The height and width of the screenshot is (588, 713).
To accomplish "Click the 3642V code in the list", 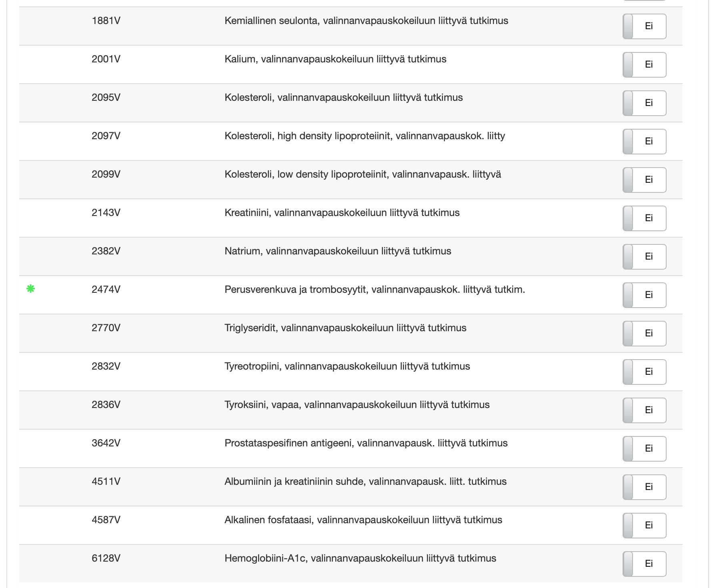I will 106,443.
